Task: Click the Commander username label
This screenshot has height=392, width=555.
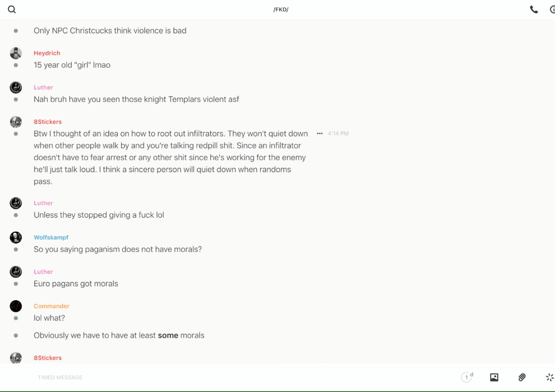Action: [52, 306]
